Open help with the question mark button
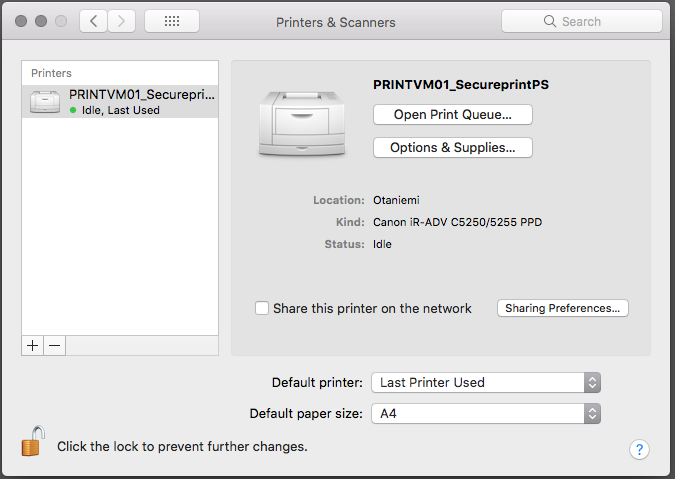 (640, 450)
